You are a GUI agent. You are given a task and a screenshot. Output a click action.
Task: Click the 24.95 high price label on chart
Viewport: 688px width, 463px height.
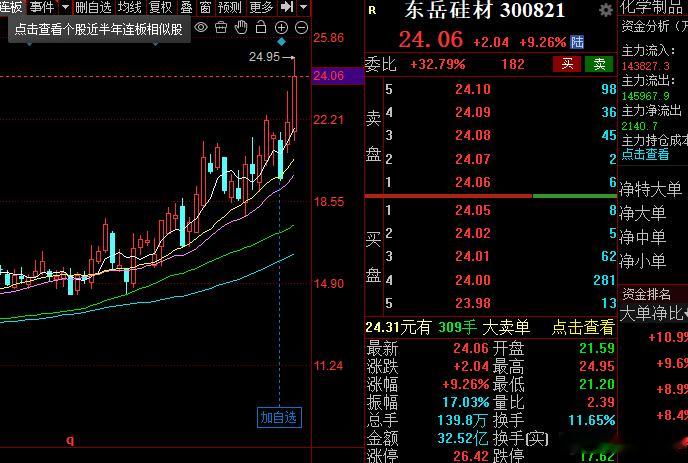(264, 57)
